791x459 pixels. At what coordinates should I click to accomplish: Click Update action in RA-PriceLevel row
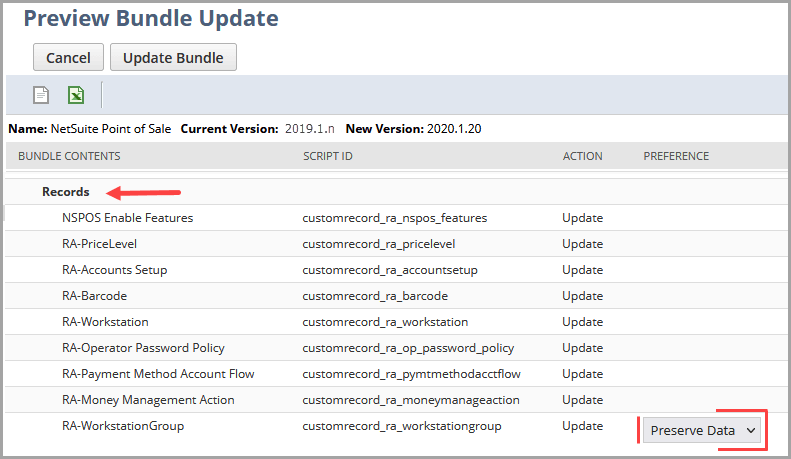[583, 244]
